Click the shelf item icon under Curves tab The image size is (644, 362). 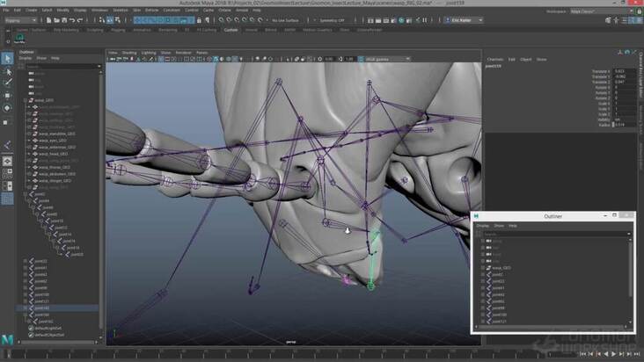tap(19, 39)
